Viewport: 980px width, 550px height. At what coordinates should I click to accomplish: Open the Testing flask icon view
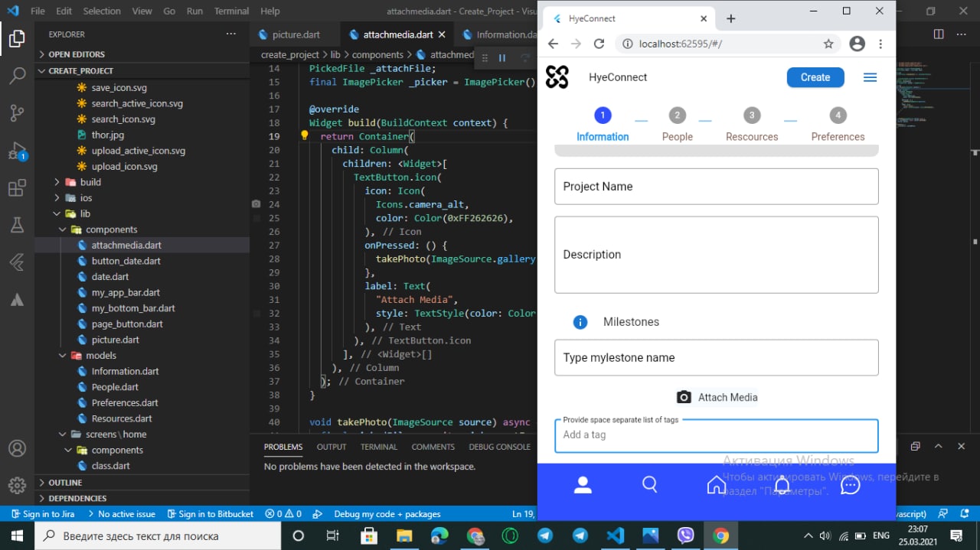[17, 225]
